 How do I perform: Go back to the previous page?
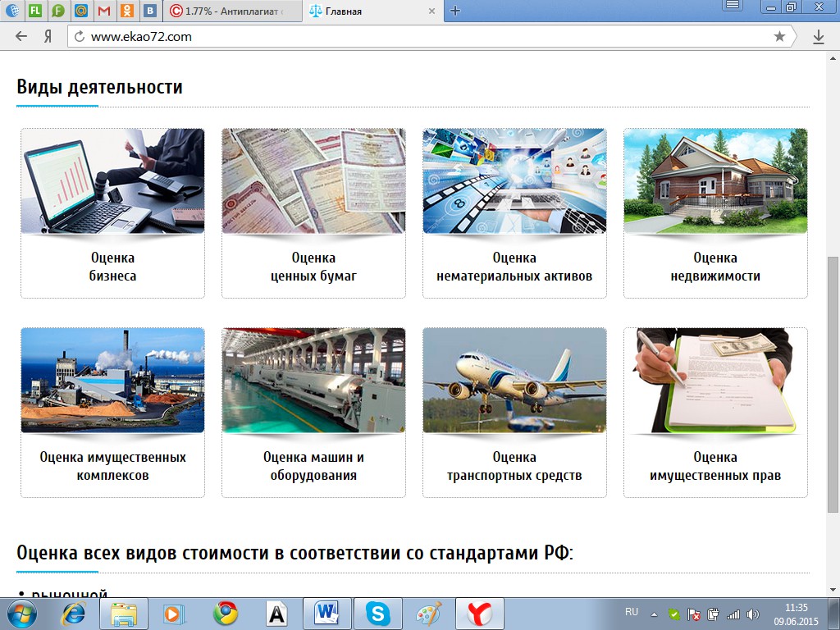(x=21, y=36)
